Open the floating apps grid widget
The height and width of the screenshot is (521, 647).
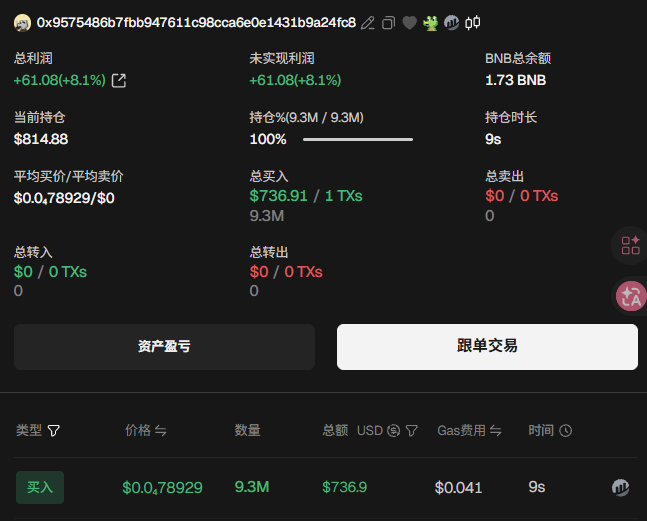click(630, 245)
